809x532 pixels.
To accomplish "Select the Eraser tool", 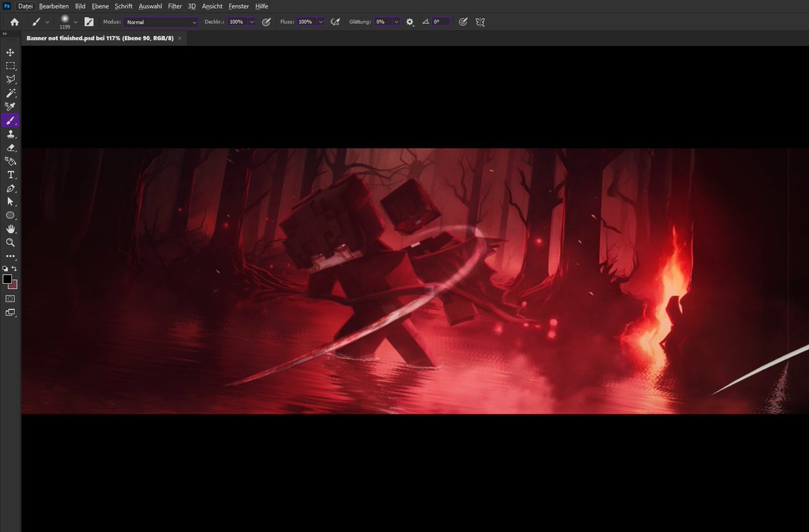I will 10,148.
